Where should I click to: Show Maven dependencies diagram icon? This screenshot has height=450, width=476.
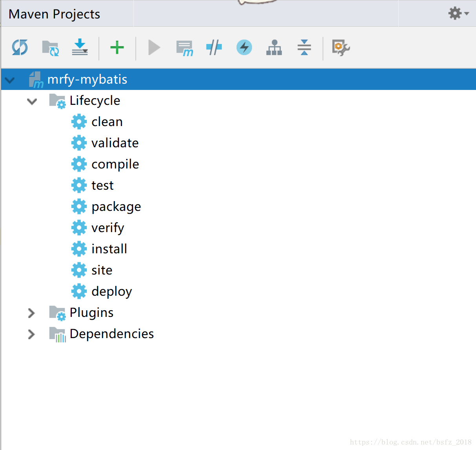pyautogui.click(x=274, y=48)
